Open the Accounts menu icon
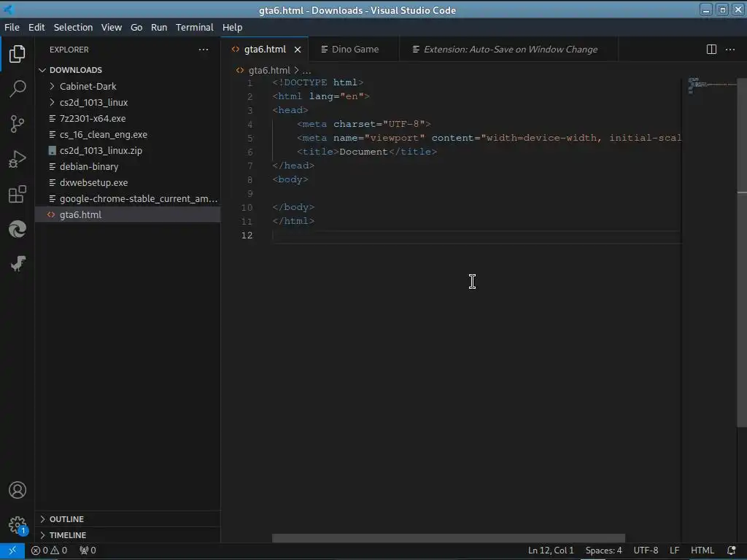The height and width of the screenshot is (560, 747). pos(18,490)
